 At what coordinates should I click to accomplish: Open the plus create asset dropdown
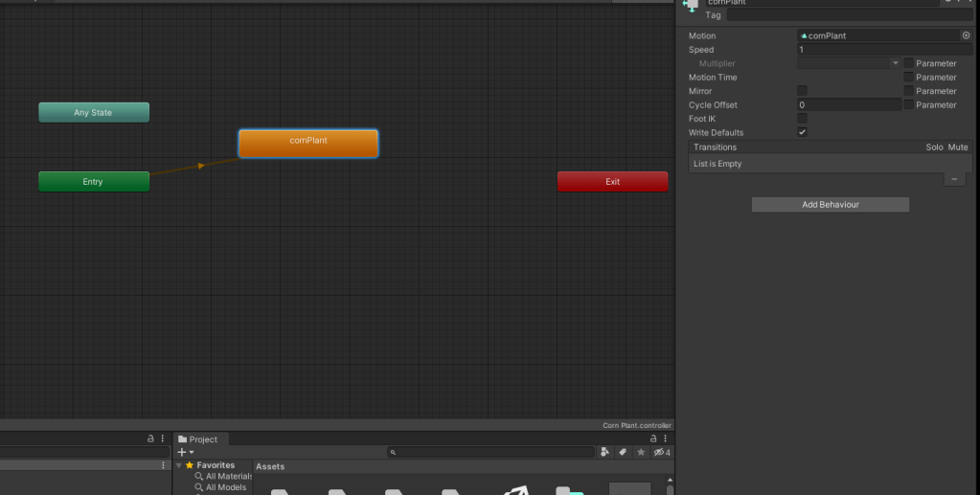click(x=186, y=452)
